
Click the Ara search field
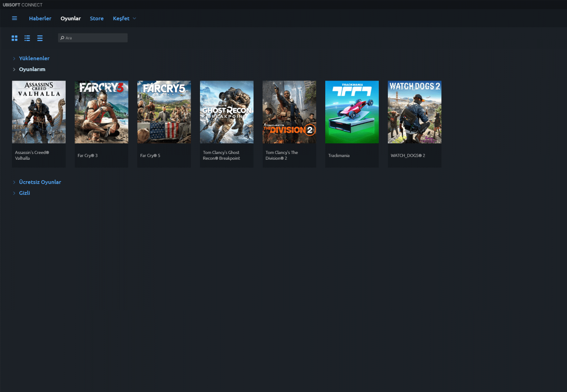coord(93,38)
